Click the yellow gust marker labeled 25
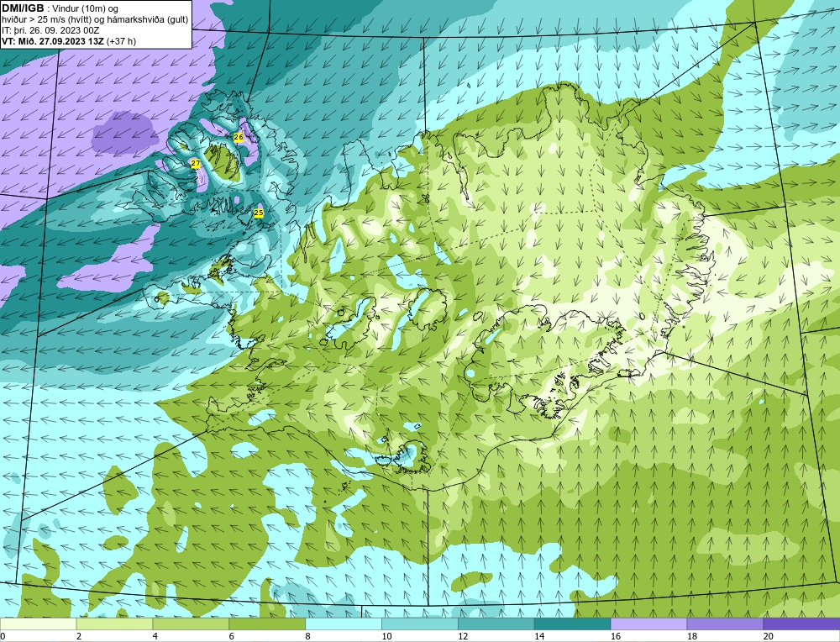 point(259,213)
